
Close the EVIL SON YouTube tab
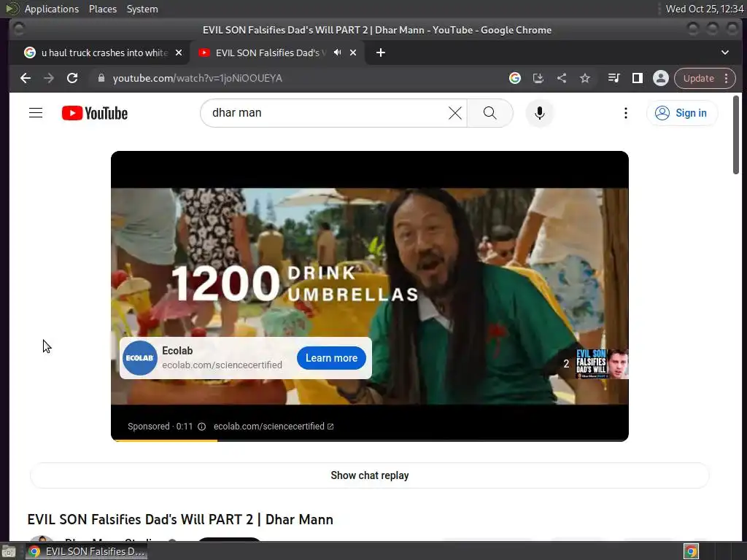click(353, 52)
